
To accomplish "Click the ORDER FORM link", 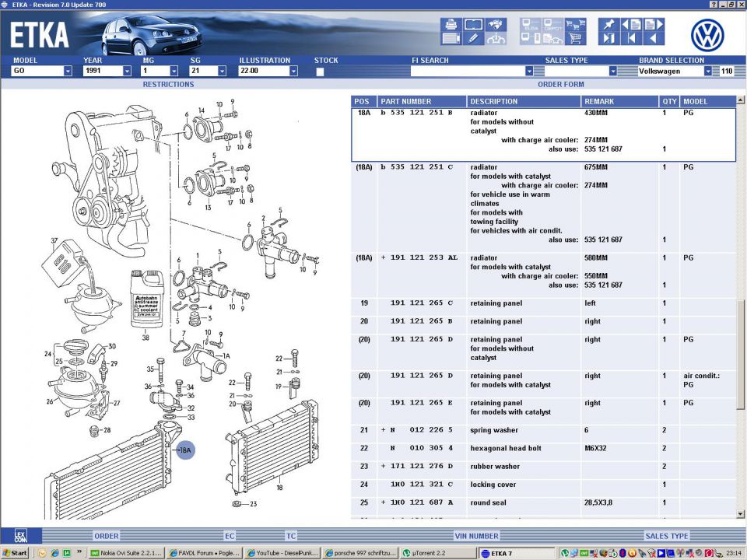I will tap(561, 84).
